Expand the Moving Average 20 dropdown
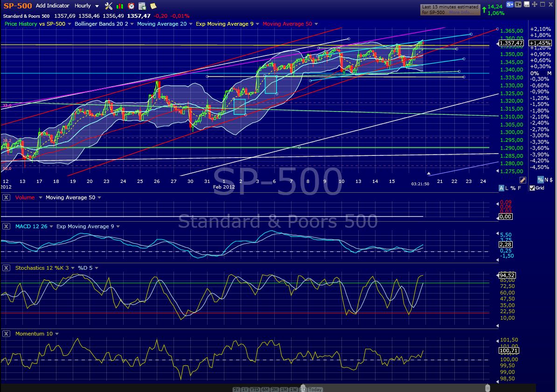This screenshot has height=392, width=557. 191,24
